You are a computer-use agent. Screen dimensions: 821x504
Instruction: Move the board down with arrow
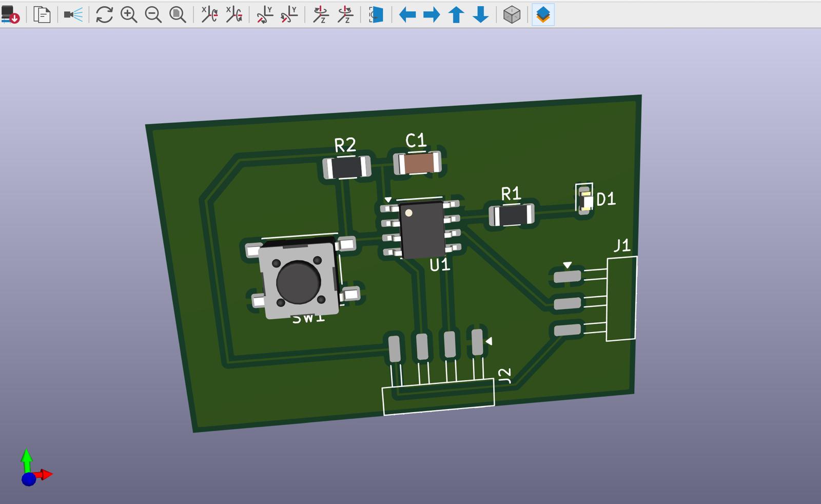[x=481, y=14]
